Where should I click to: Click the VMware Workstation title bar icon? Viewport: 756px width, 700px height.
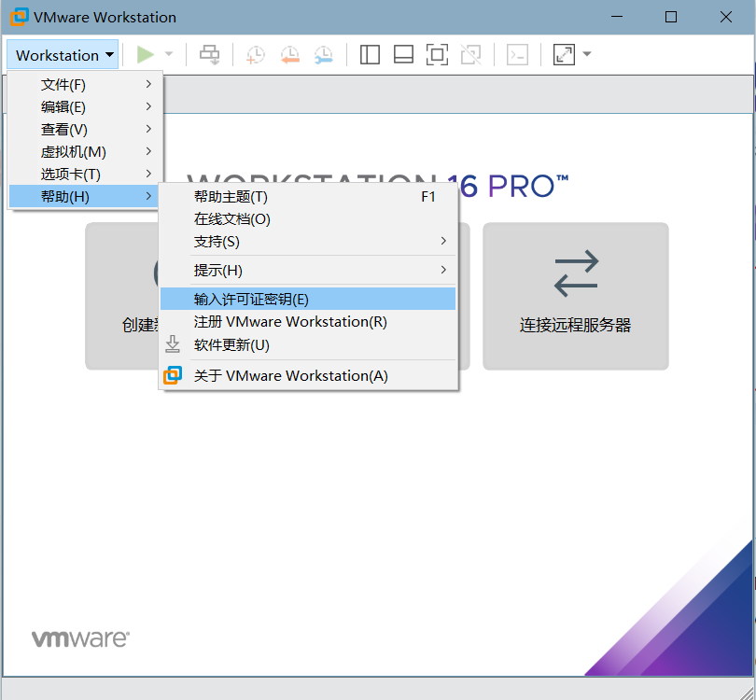(20, 17)
